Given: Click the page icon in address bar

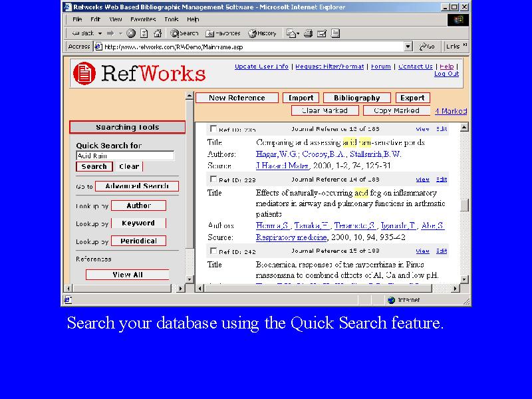Looking at the screenshot, I should [98, 47].
